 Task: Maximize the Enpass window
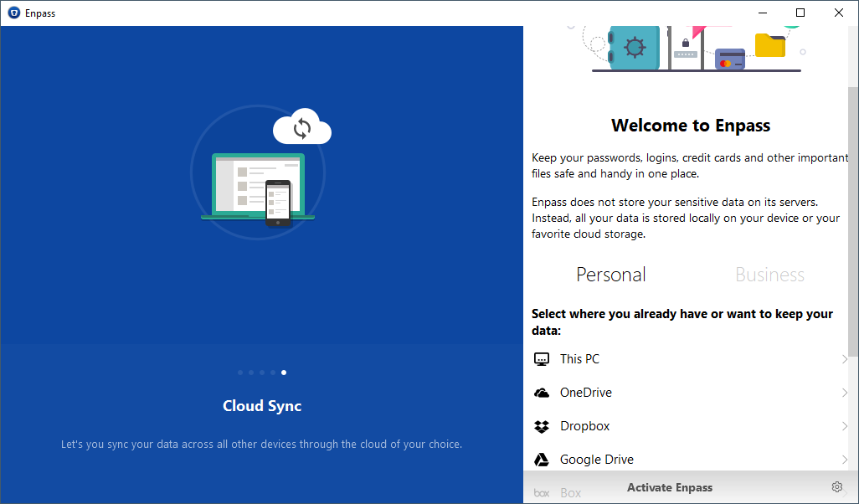[800, 13]
